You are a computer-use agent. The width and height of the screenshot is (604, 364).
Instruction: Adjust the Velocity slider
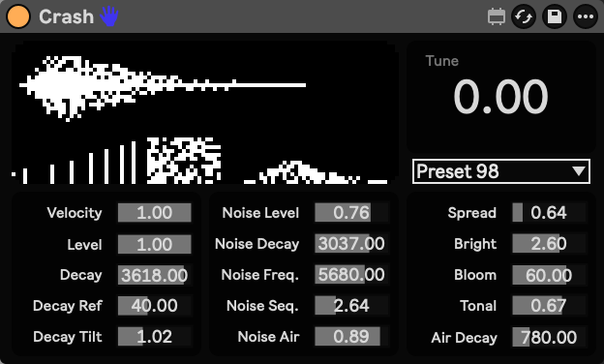[155, 213]
